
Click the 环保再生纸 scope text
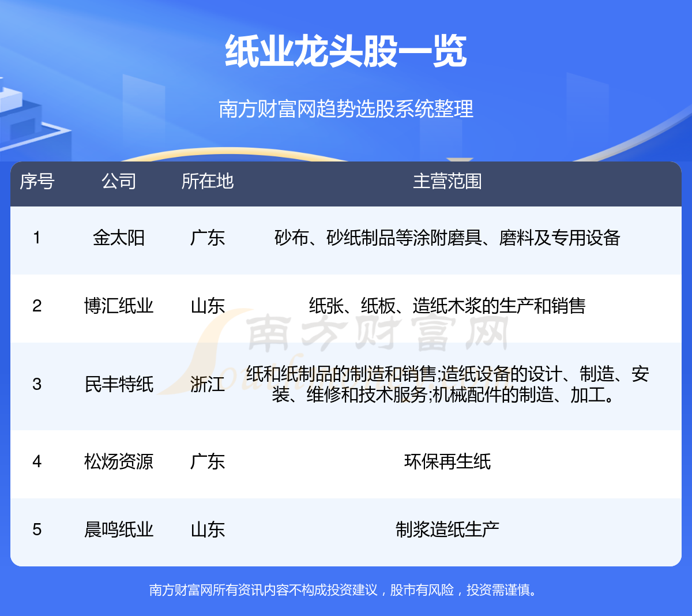[x=447, y=461]
